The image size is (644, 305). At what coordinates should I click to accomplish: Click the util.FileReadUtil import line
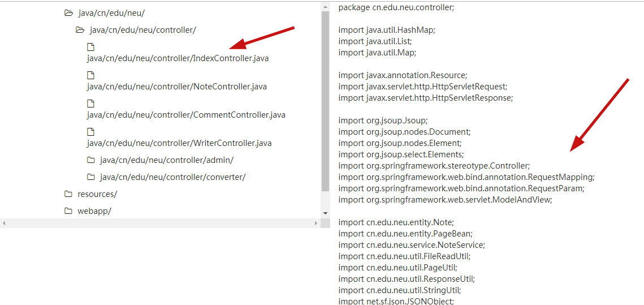[404, 256]
